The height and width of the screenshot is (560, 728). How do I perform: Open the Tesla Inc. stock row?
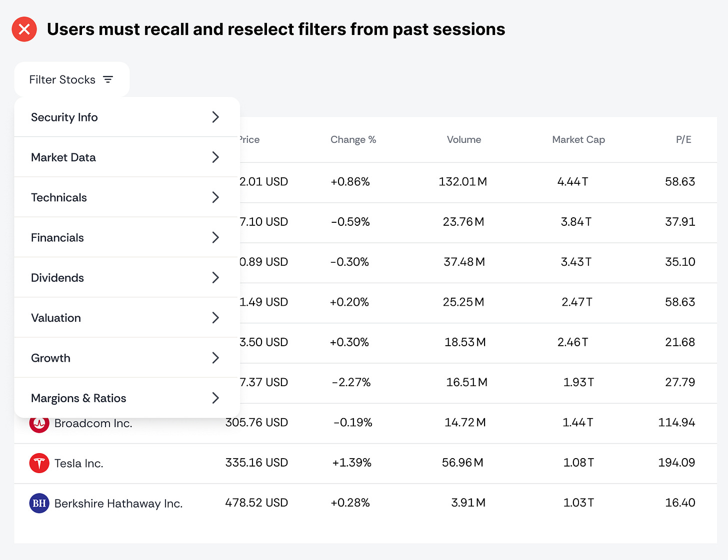pyautogui.click(x=78, y=464)
